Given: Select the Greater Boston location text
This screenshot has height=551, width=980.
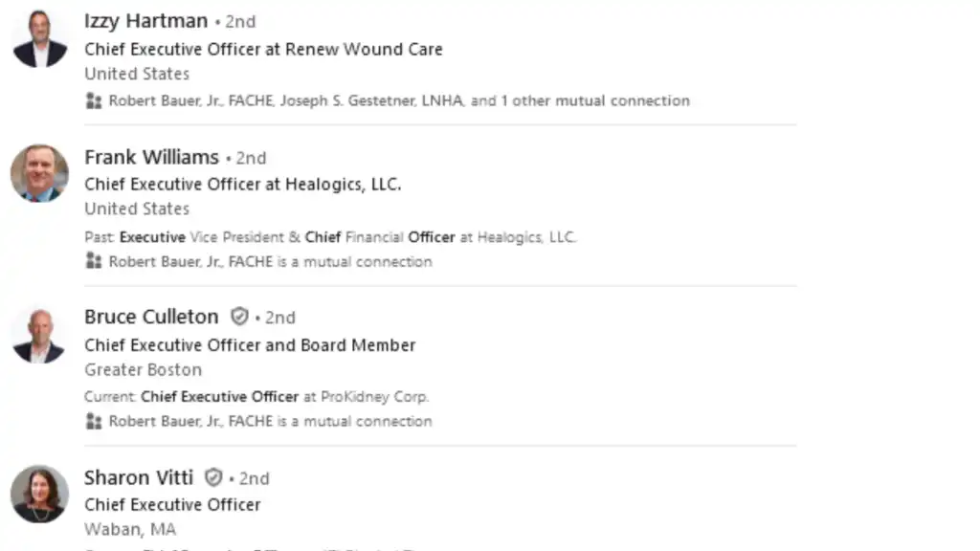Looking at the screenshot, I should coord(143,369).
